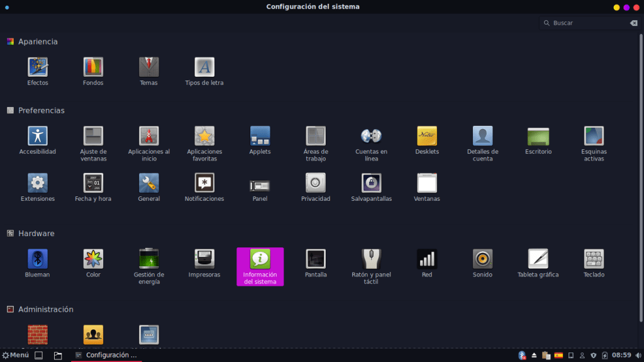Click the Spanish keyboard layout flag
This screenshot has height=362, width=644.
(x=558, y=356)
